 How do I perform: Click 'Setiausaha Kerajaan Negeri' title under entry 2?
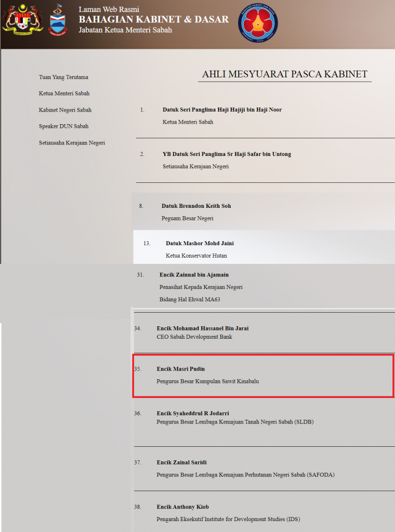coord(195,166)
